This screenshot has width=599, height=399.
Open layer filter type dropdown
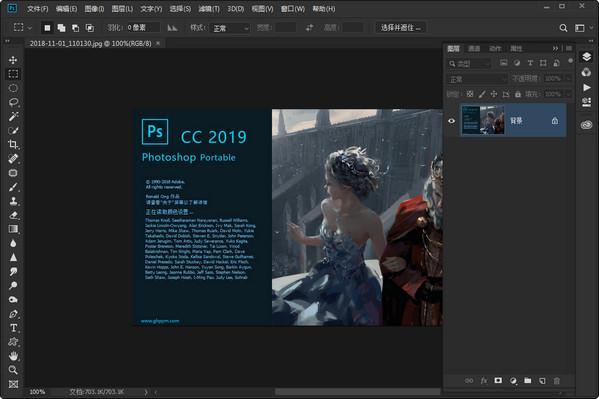click(469, 63)
